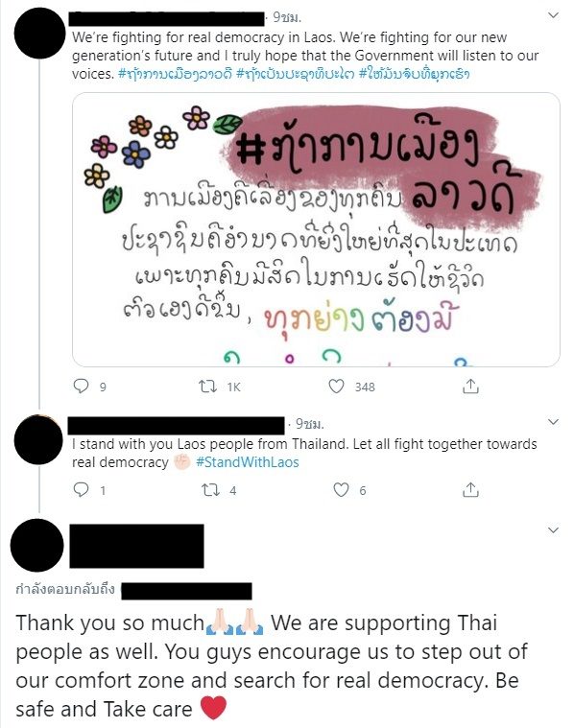Open the third Lao hashtag in tweet
The image size is (574, 728).
[415, 73]
